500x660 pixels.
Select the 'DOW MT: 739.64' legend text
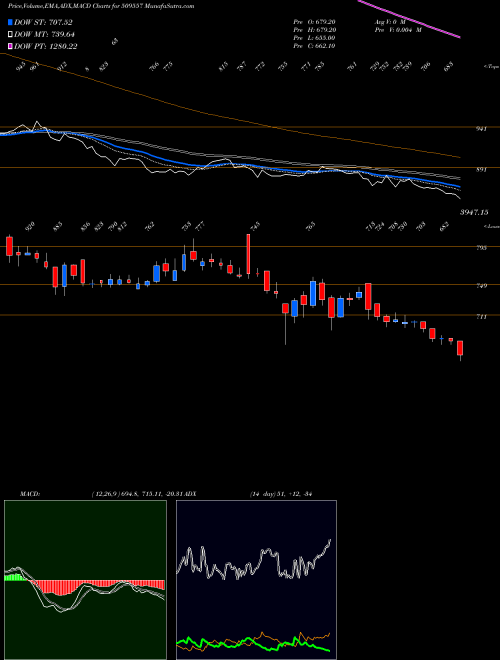(45, 35)
